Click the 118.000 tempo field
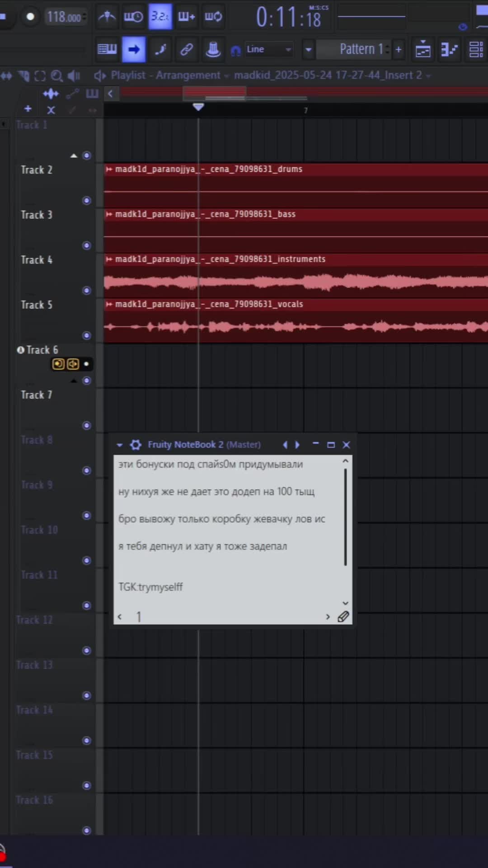Image resolution: width=488 pixels, height=868 pixels. pos(66,17)
